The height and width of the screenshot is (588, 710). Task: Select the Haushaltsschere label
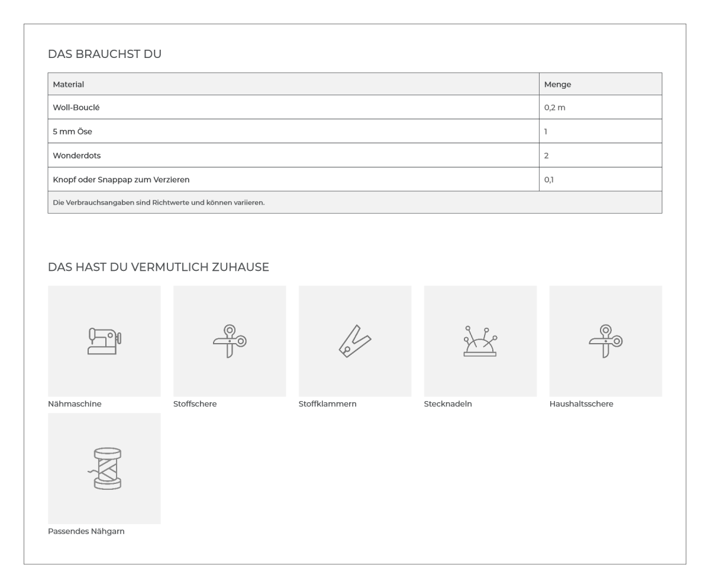pos(582,404)
